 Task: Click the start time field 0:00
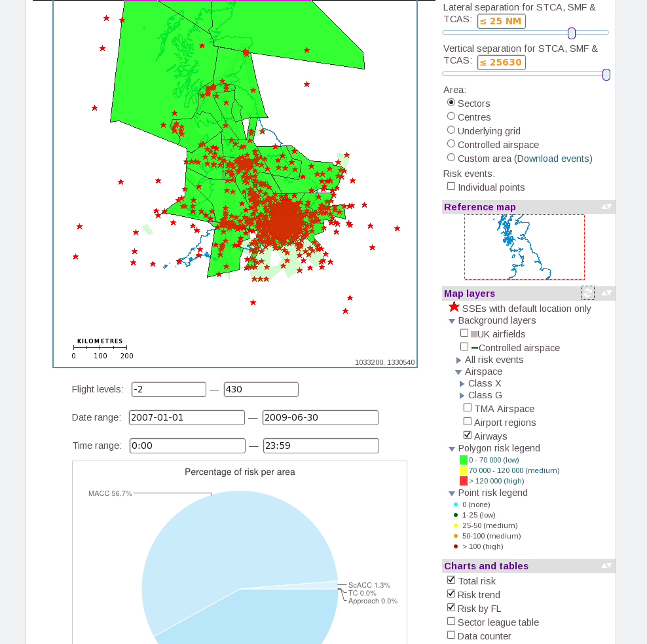point(188,445)
